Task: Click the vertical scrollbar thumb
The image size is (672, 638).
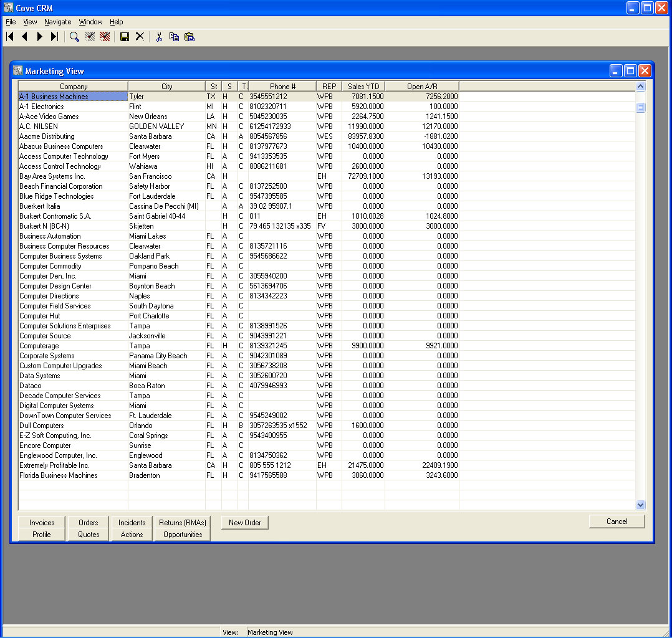Action: [x=640, y=107]
